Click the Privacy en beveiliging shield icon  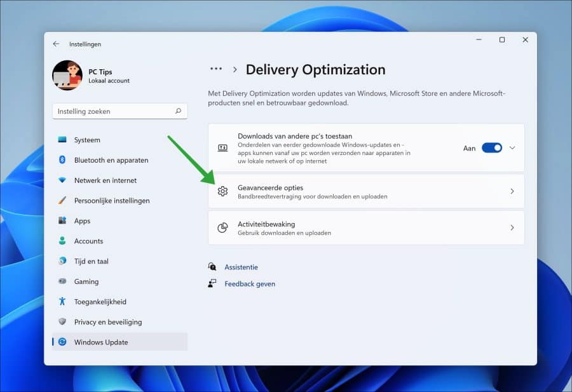62,321
